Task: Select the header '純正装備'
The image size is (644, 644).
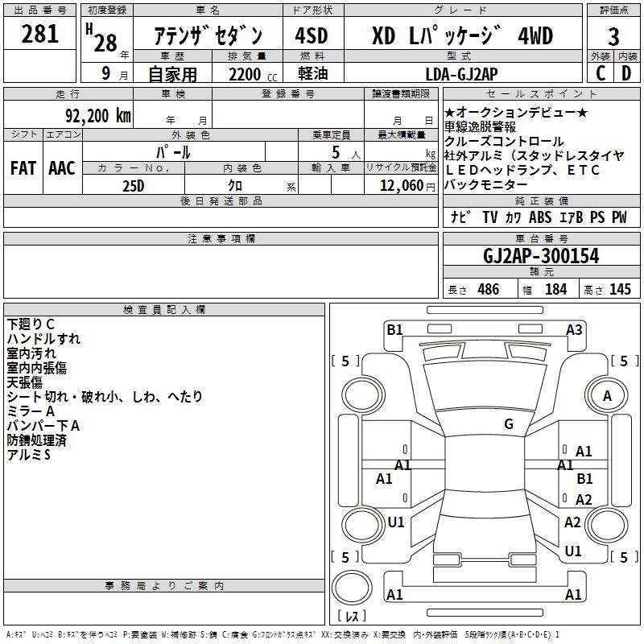Action: pos(541,200)
